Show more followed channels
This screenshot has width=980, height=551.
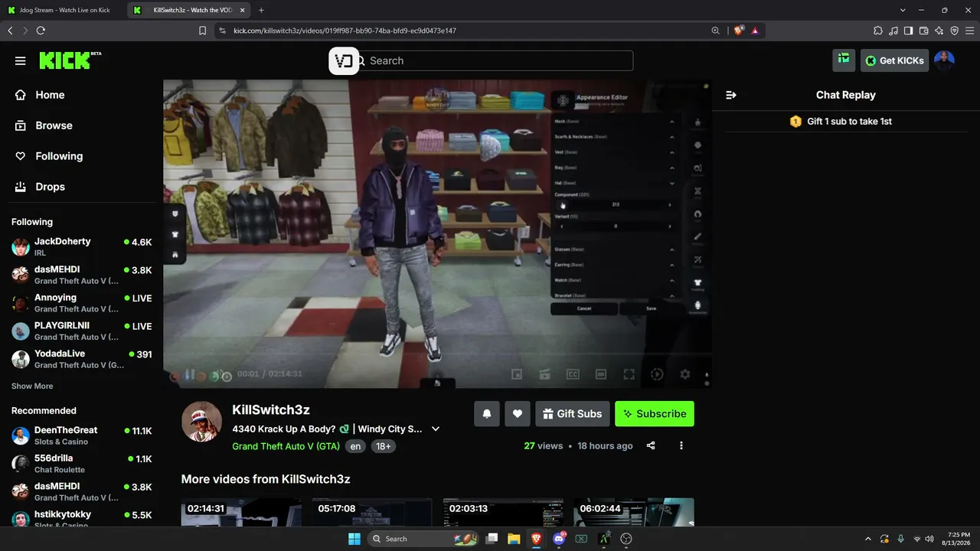[x=32, y=386]
